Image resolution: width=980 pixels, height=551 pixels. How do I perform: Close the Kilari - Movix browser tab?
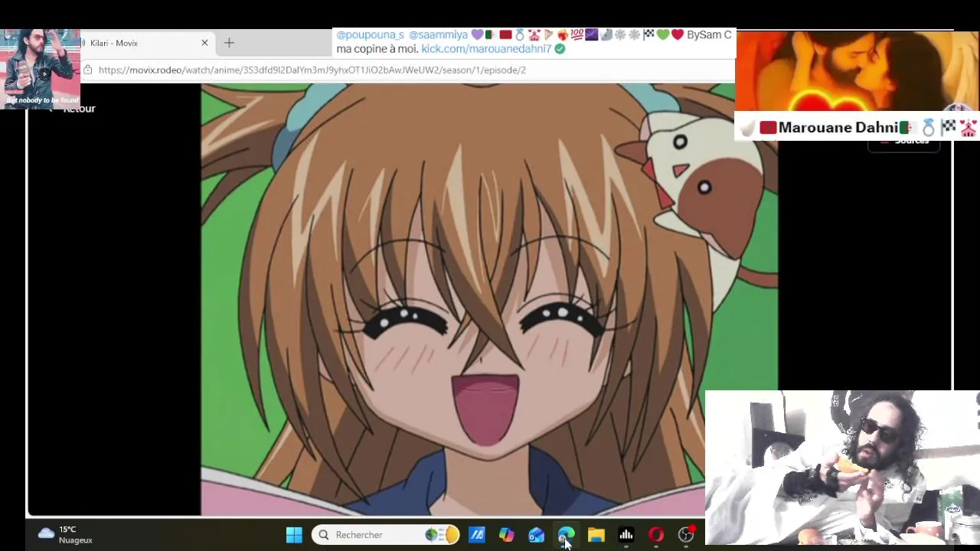[204, 43]
